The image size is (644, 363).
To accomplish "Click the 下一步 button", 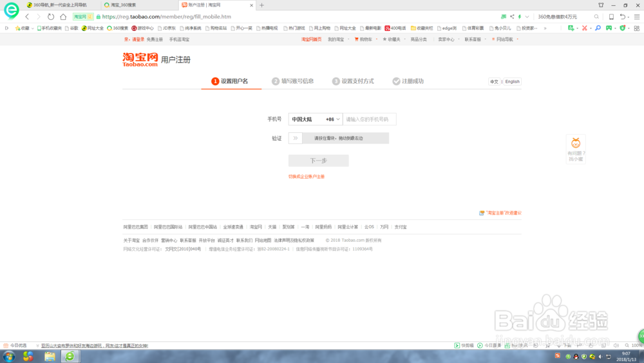I will click(318, 161).
